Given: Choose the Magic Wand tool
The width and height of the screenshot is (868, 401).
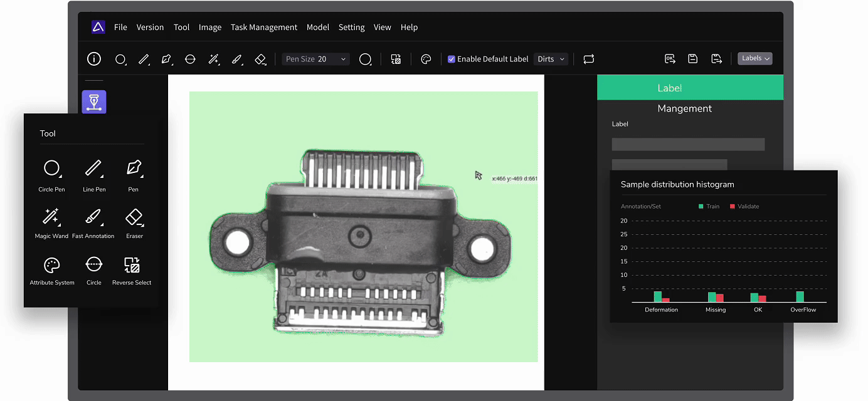Looking at the screenshot, I should [x=51, y=217].
